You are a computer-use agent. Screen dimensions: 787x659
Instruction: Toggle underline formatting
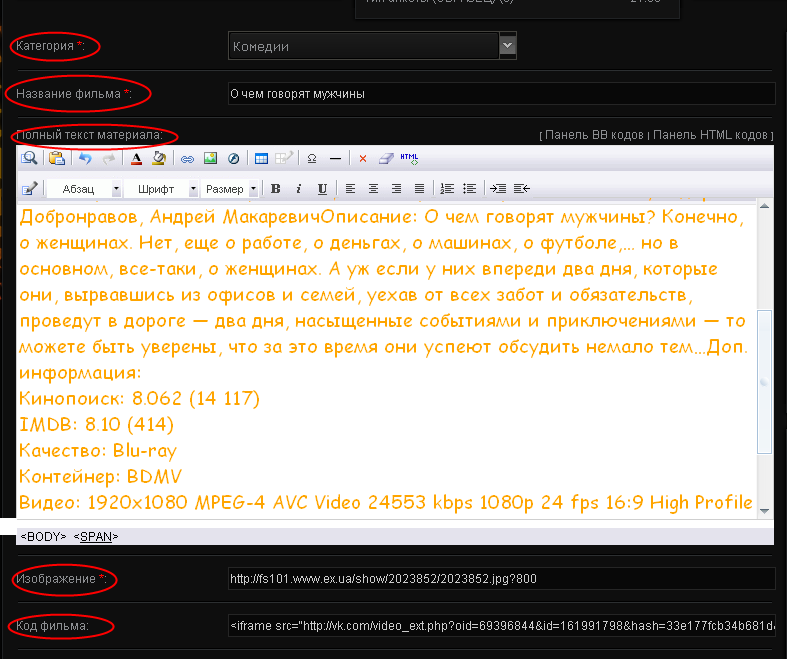tap(322, 189)
